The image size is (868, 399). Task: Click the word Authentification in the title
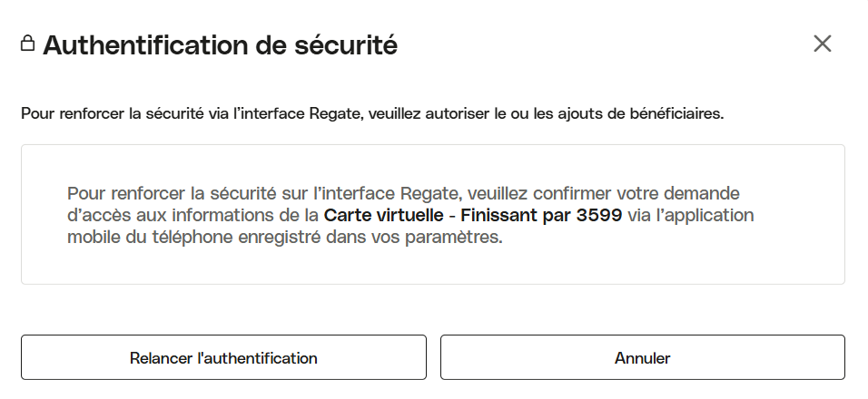pos(146,44)
